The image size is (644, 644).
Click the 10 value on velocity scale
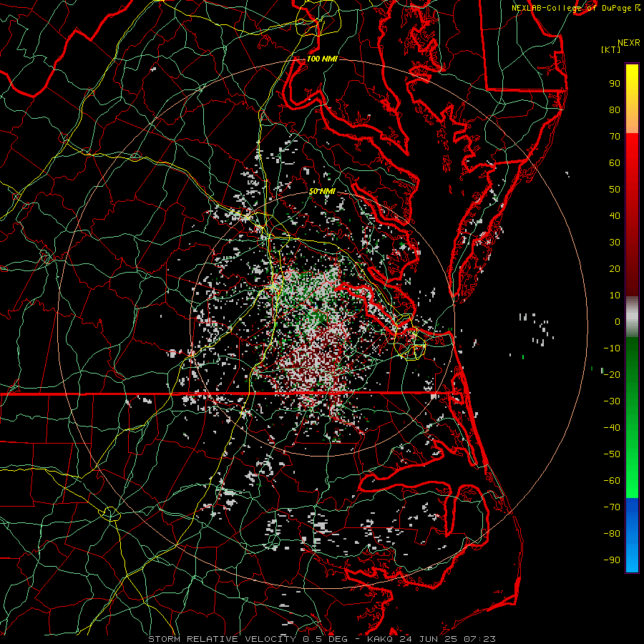pos(615,296)
